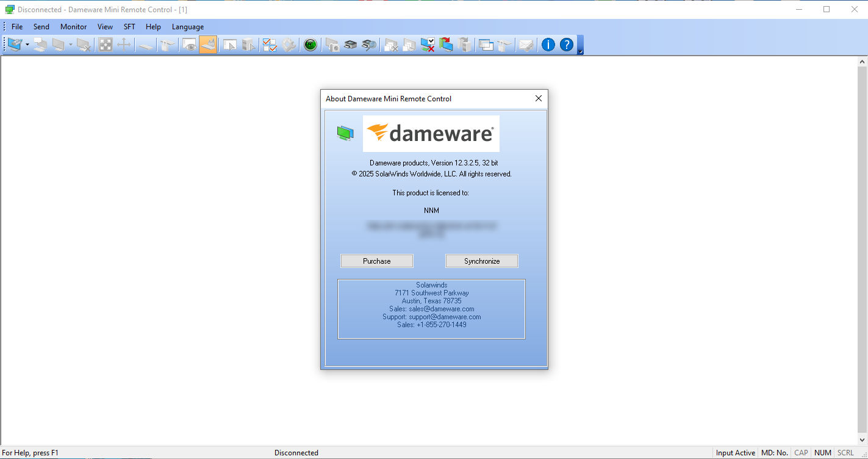The width and height of the screenshot is (868, 459).
Task: Click the gray folder and tower icon
Action: (x=465, y=45)
